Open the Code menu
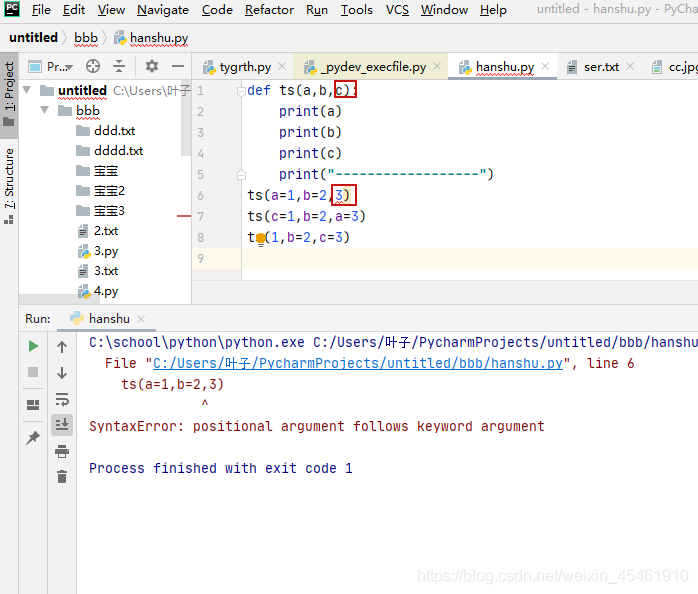 pos(217,9)
